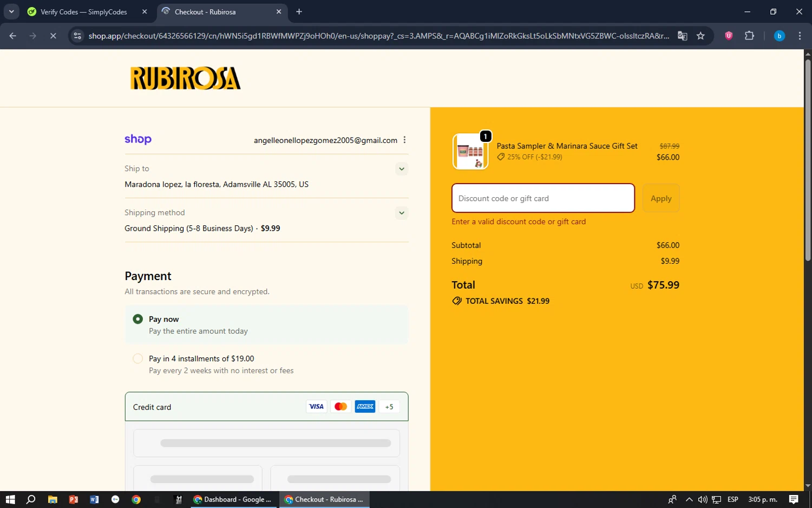Click the Total Savings tag icon

(x=457, y=301)
